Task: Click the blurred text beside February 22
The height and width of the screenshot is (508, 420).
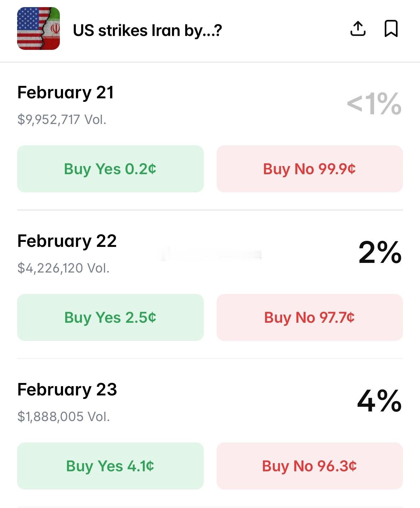Action: coord(211,254)
